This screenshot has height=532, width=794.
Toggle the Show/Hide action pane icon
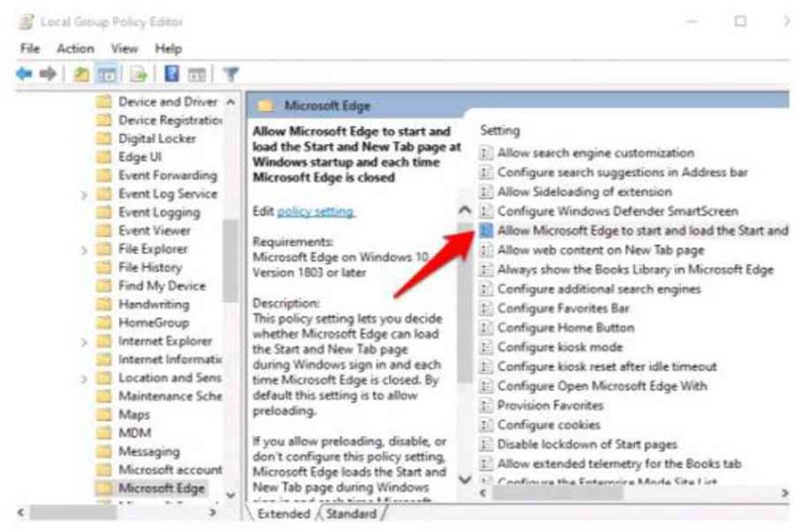coord(197,74)
